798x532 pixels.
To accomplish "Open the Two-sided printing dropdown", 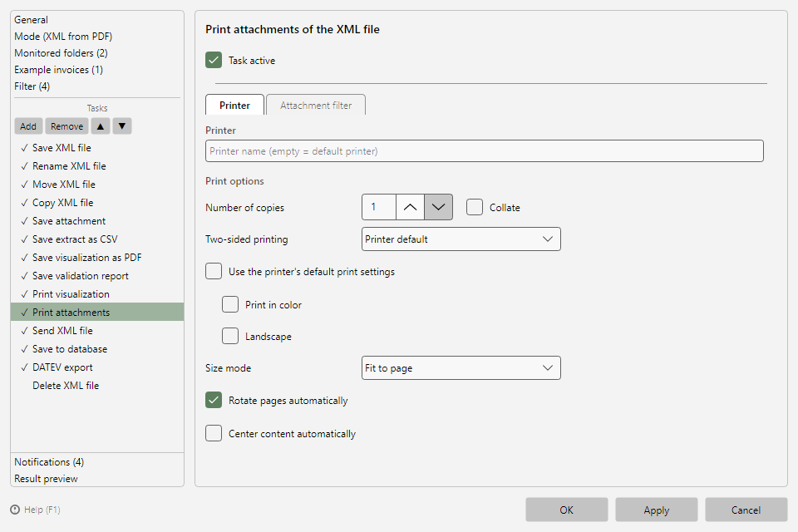I will point(461,239).
